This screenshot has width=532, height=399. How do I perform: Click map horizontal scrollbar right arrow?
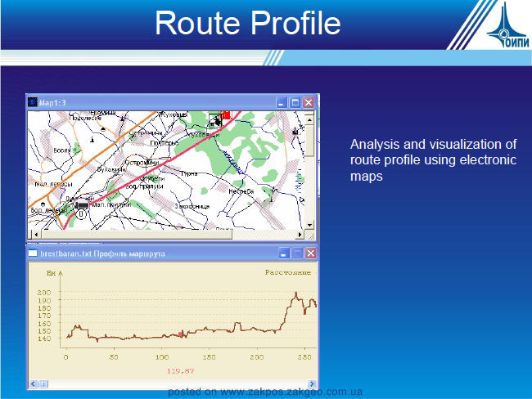300,234
